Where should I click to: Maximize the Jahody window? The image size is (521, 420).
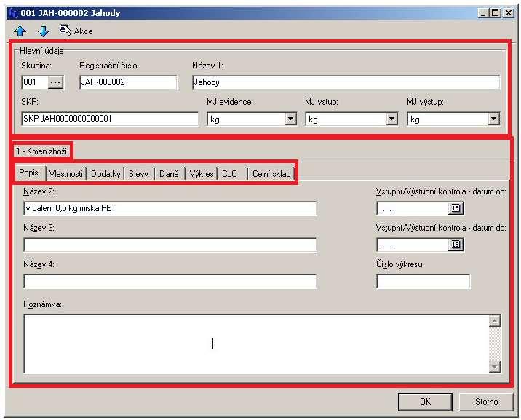point(495,13)
